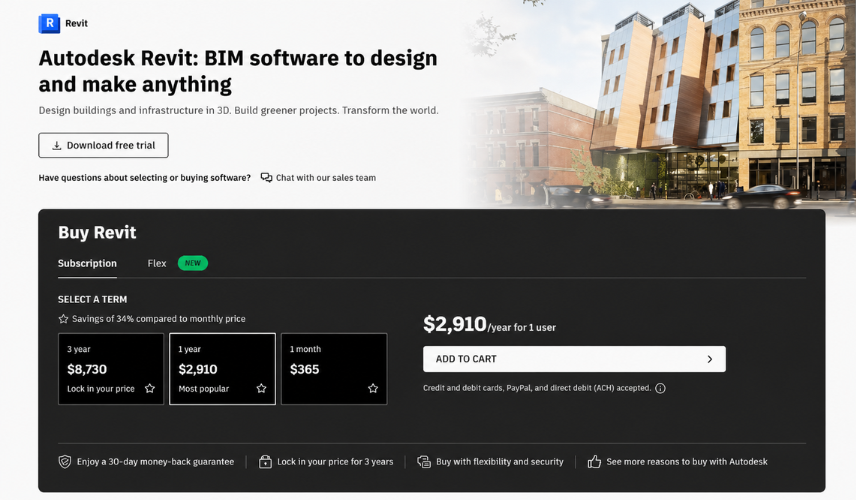856x500 pixels.
Task: Click the info circle icon after payment methods
Action: tap(660, 388)
